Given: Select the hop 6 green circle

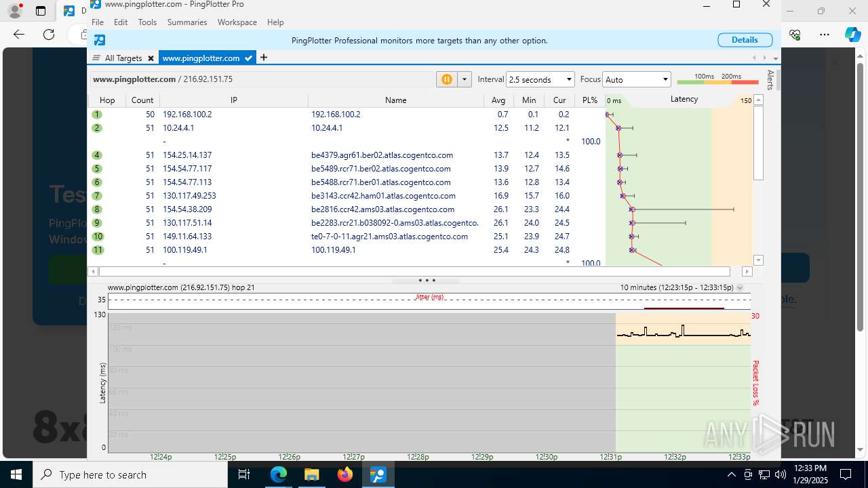Looking at the screenshot, I should coord(98,182).
